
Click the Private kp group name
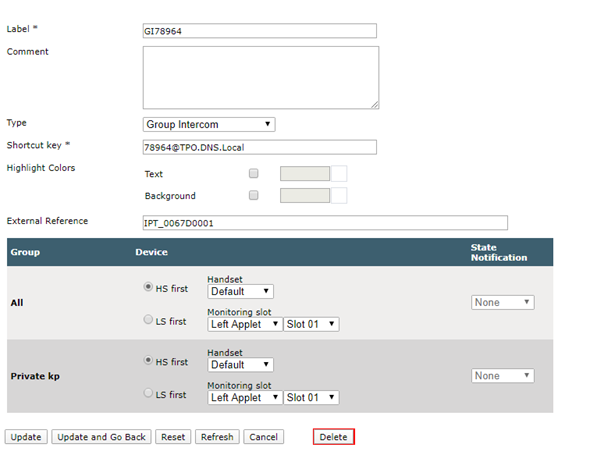[35, 376]
